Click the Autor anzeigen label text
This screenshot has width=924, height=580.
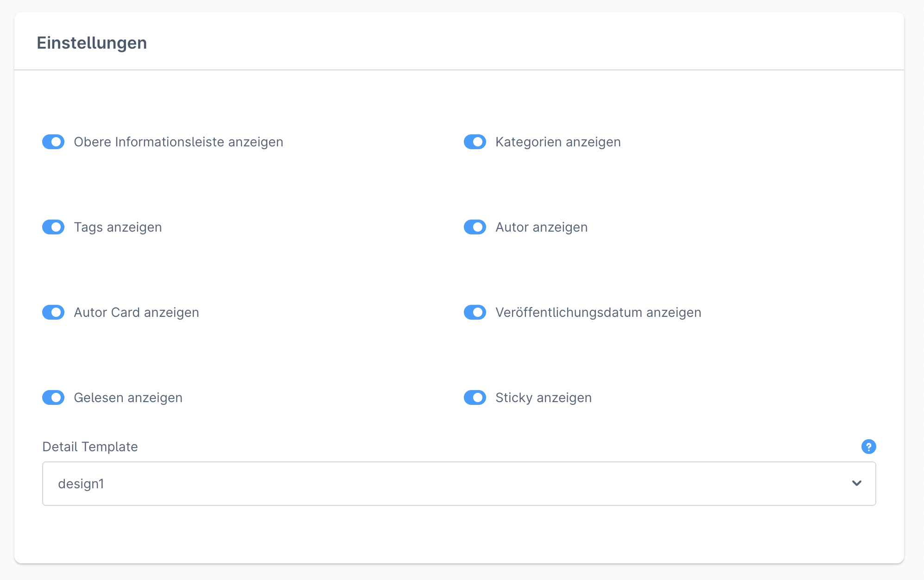(541, 227)
